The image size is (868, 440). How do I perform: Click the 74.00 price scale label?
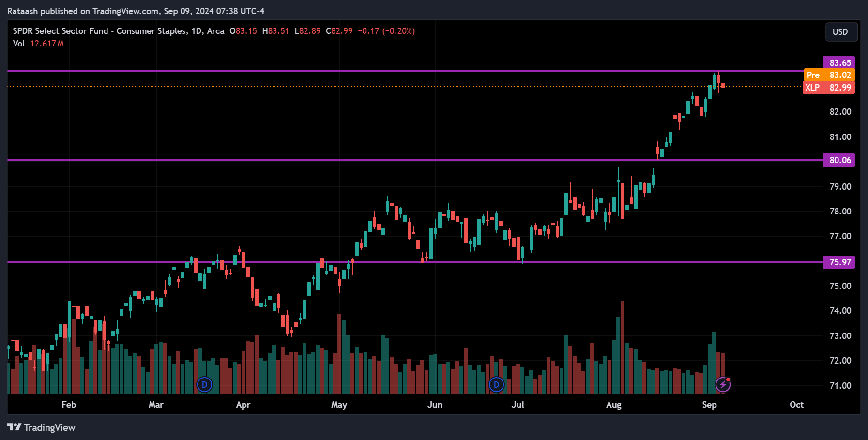pyautogui.click(x=840, y=311)
